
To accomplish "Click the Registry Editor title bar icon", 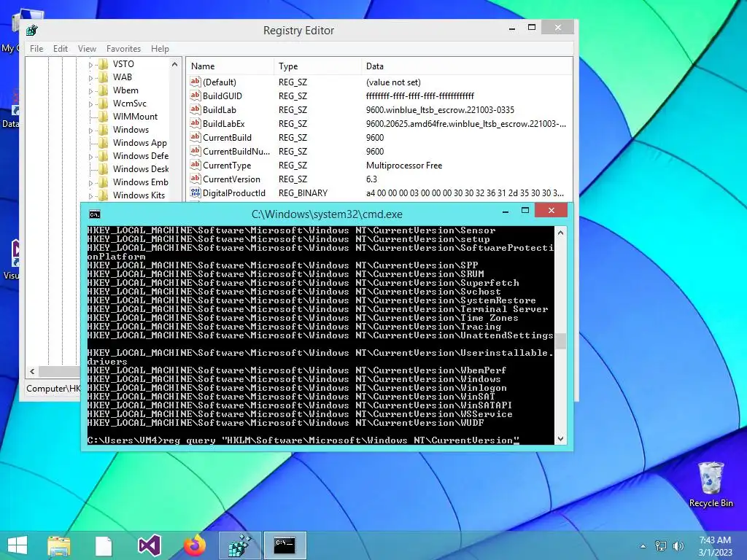I will coord(32,31).
